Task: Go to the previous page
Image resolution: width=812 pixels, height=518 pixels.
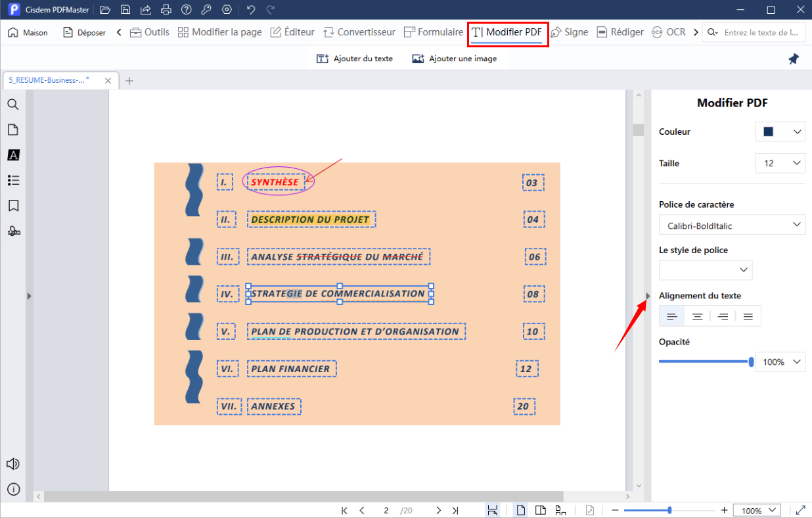Action: pos(362,510)
